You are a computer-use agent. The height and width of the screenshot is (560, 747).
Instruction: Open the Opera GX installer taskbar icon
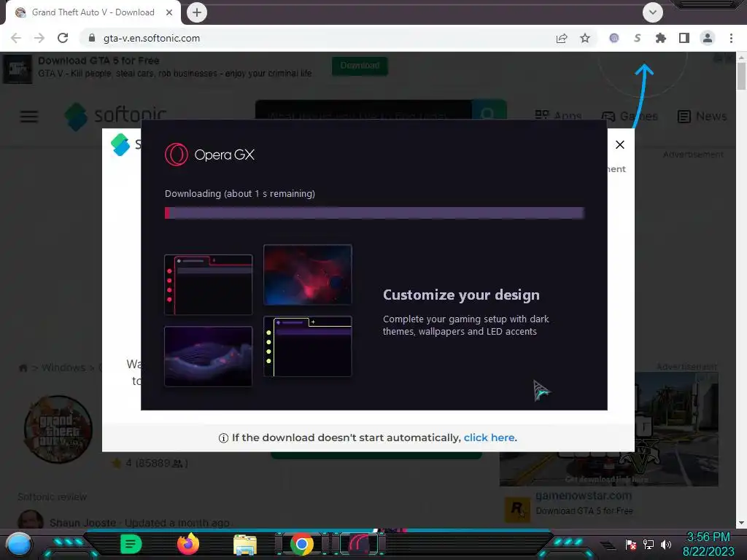(359, 544)
